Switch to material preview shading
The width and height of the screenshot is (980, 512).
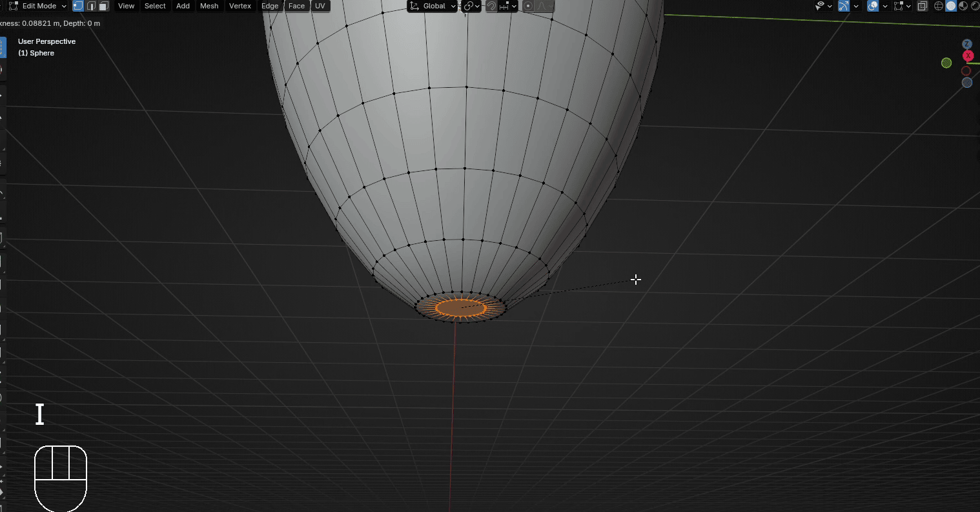pyautogui.click(x=963, y=6)
